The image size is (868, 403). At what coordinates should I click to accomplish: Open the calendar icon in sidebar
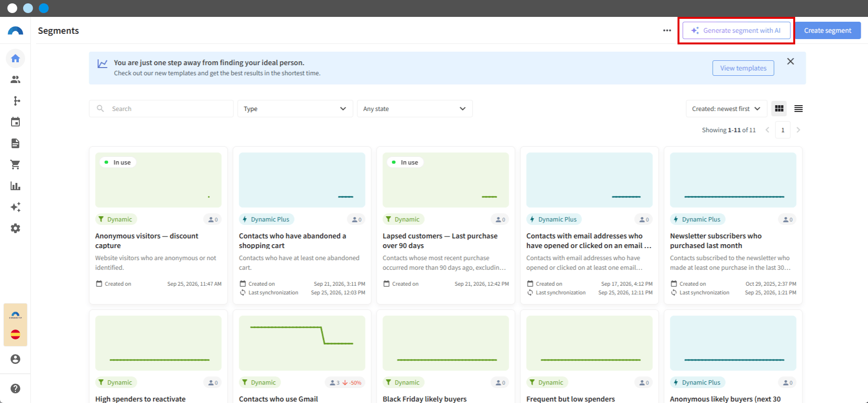click(x=15, y=122)
